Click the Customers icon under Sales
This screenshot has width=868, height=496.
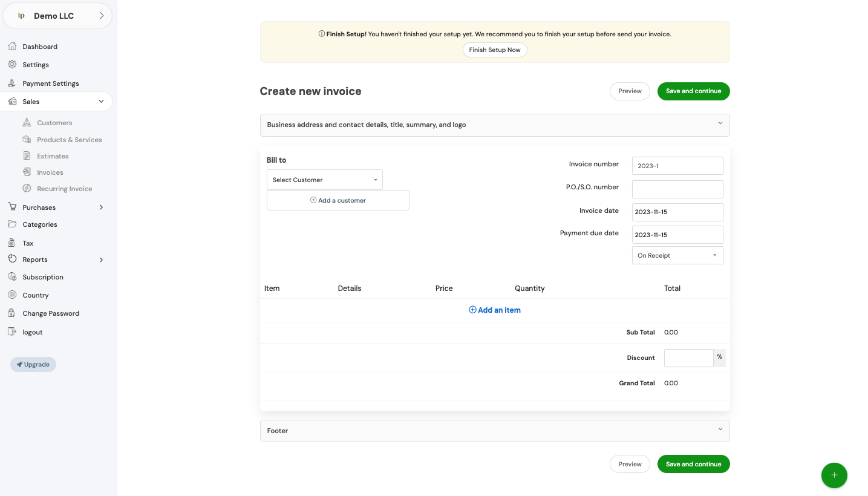tap(27, 123)
